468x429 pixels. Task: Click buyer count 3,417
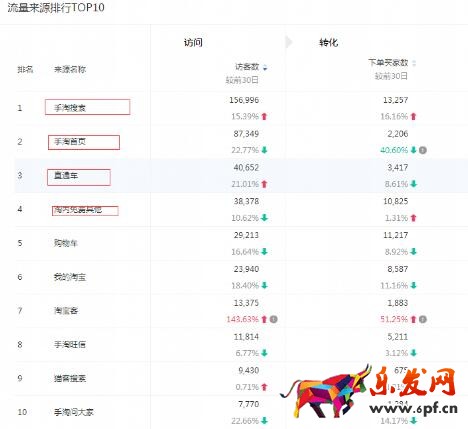pos(398,168)
